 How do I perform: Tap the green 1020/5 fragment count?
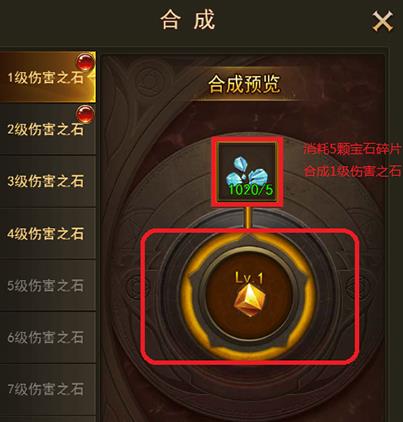[x=251, y=190]
